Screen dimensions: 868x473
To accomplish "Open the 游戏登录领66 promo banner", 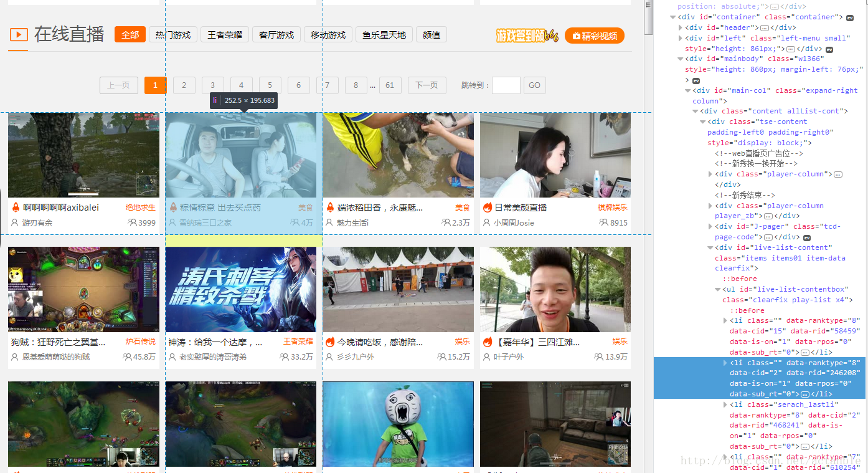I will click(527, 36).
